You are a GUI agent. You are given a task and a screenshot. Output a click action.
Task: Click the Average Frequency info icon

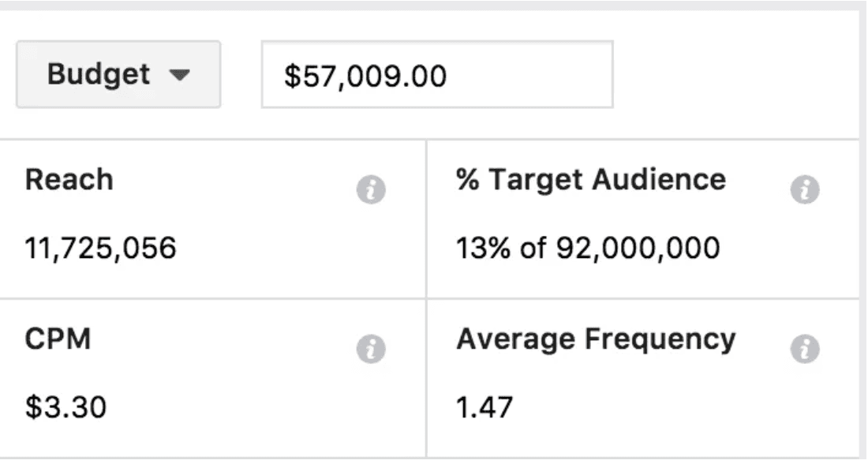(805, 349)
